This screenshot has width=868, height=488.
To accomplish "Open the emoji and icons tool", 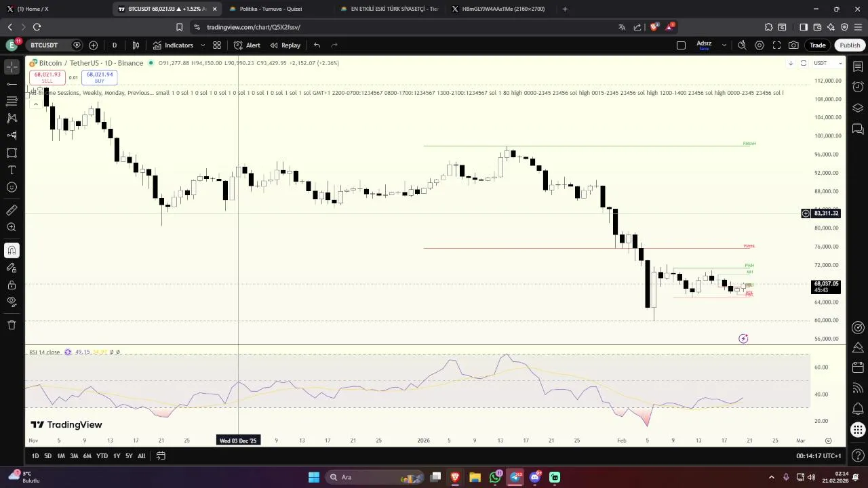I will (x=12, y=187).
